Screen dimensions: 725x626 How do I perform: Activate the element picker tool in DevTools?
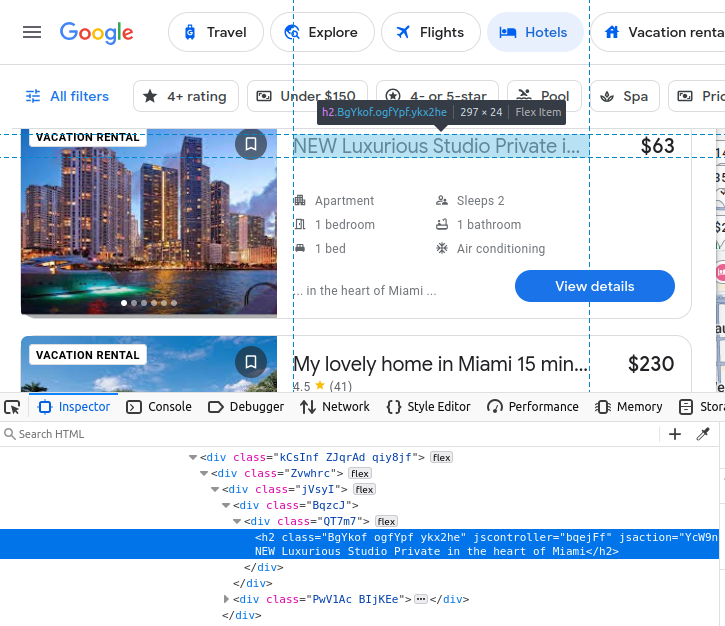pyautogui.click(x=12, y=407)
